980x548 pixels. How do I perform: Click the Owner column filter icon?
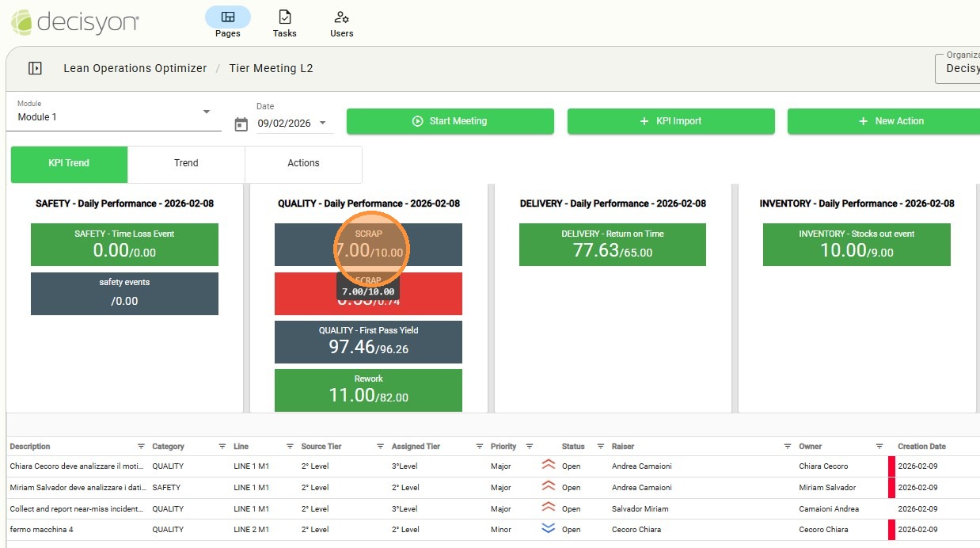[879, 447]
